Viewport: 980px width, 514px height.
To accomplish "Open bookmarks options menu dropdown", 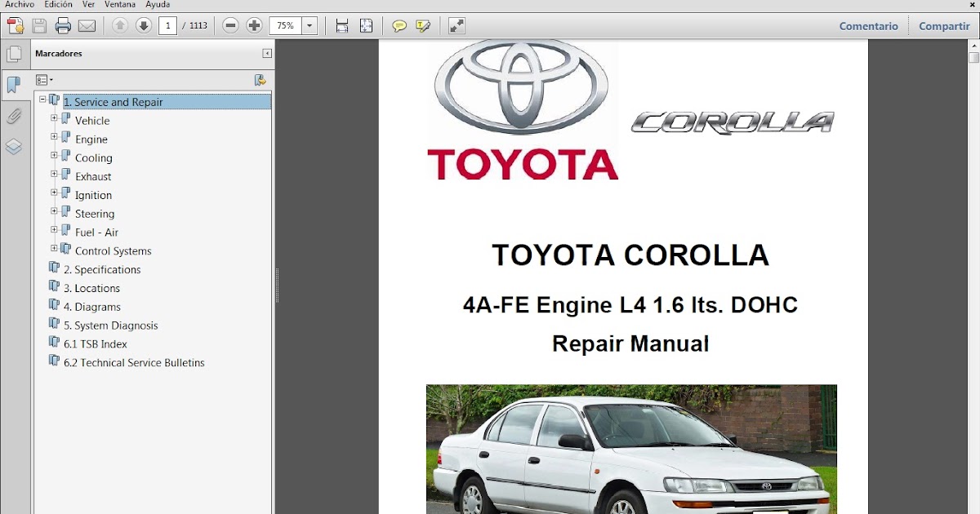I will [x=44, y=80].
